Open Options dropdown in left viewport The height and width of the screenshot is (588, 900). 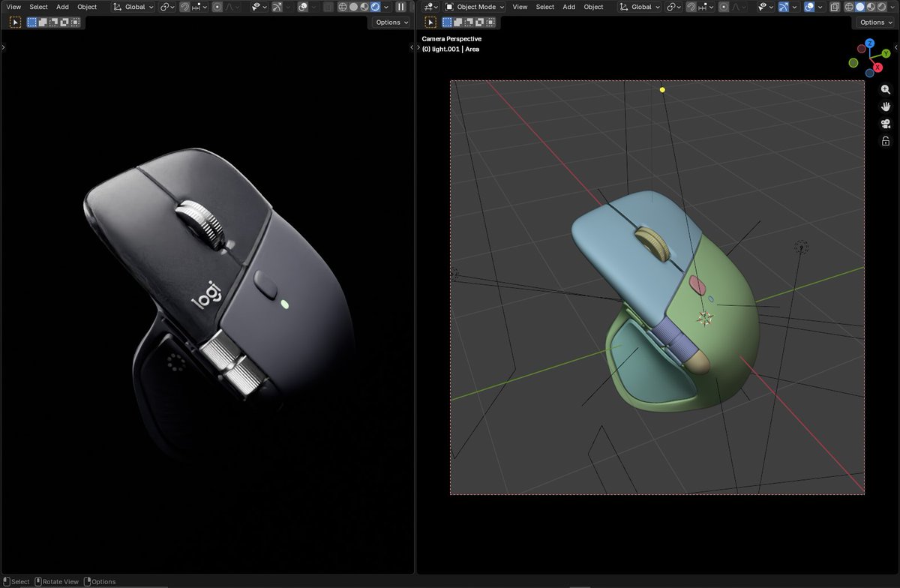click(x=392, y=22)
